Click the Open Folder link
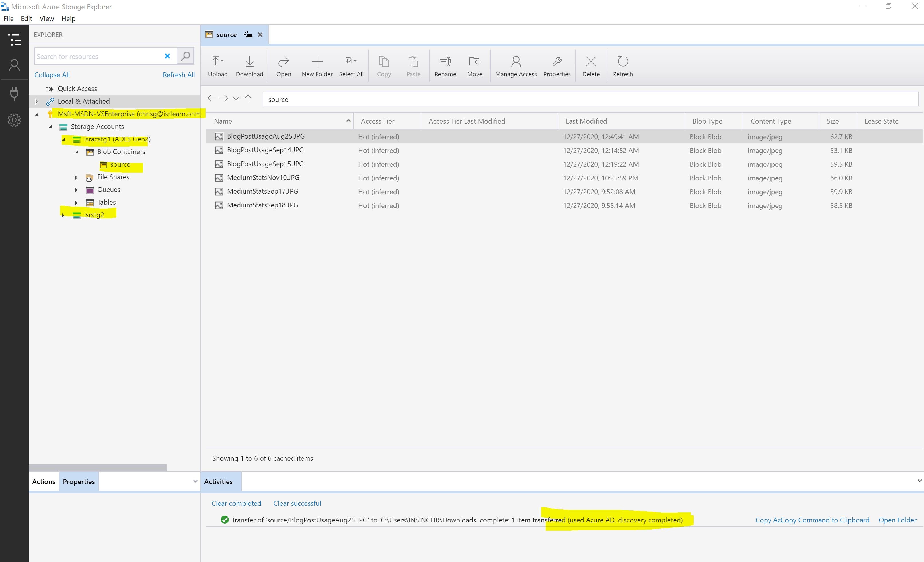This screenshot has width=924, height=562. coord(897,520)
